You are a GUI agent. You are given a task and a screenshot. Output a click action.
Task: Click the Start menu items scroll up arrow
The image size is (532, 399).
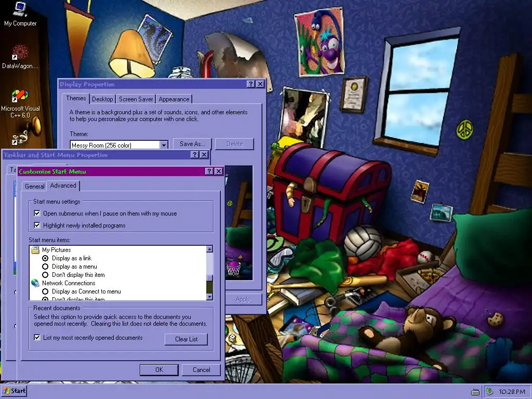(x=210, y=249)
